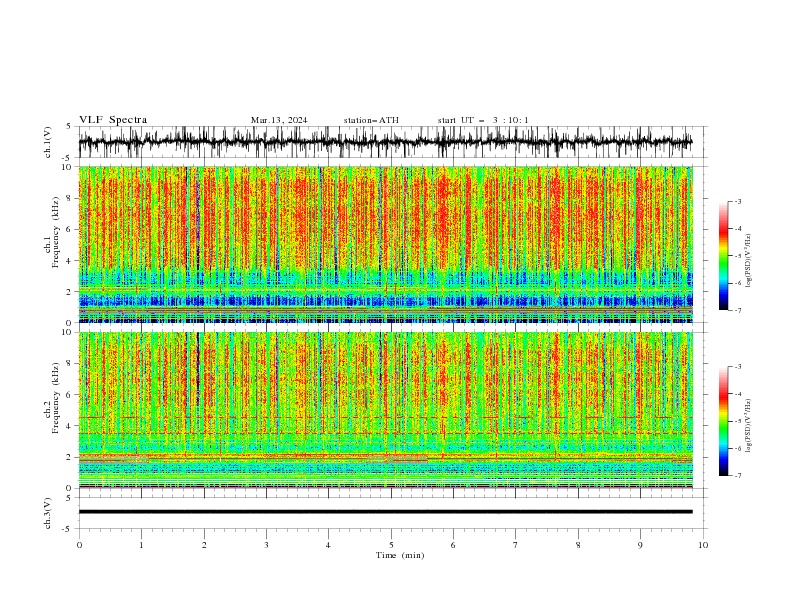Click the ch.2 PSD color scale bar
792x612 pixels.
[x=723, y=421]
